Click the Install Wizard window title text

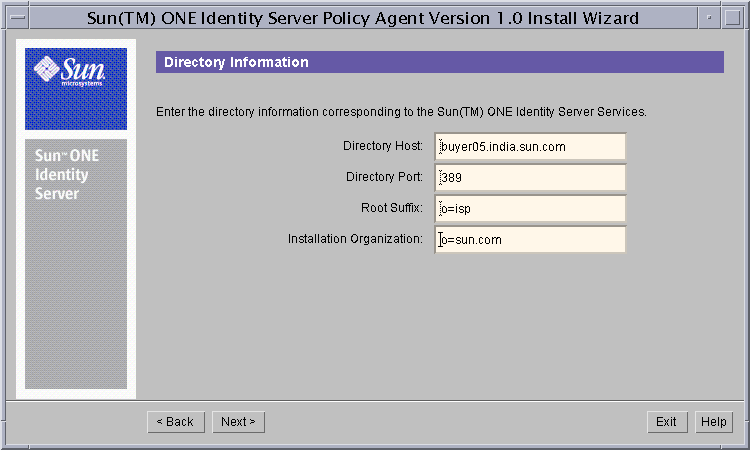(x=363, y=18)
